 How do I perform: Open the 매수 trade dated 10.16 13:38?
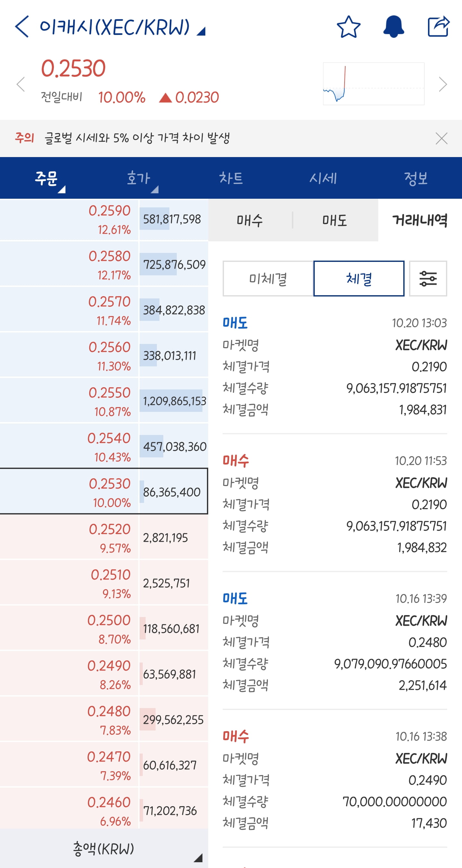[x=335, y=780]
